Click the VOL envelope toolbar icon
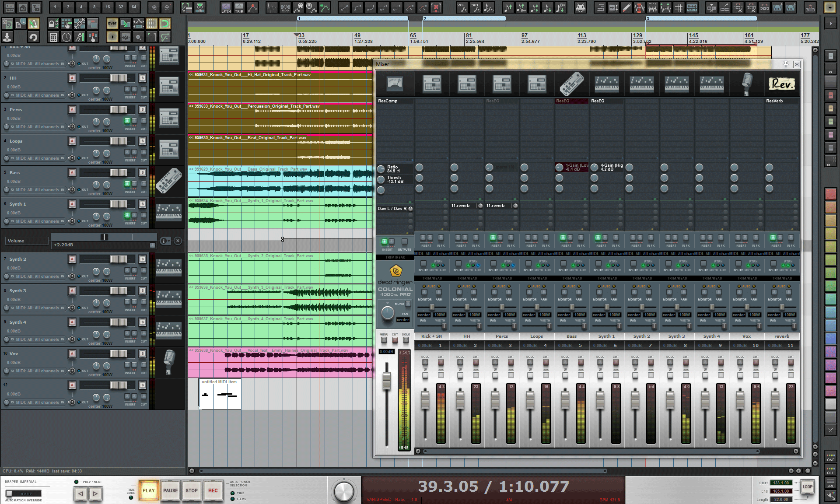Viewport: 840px width, 504px height. tap(462, 7)
